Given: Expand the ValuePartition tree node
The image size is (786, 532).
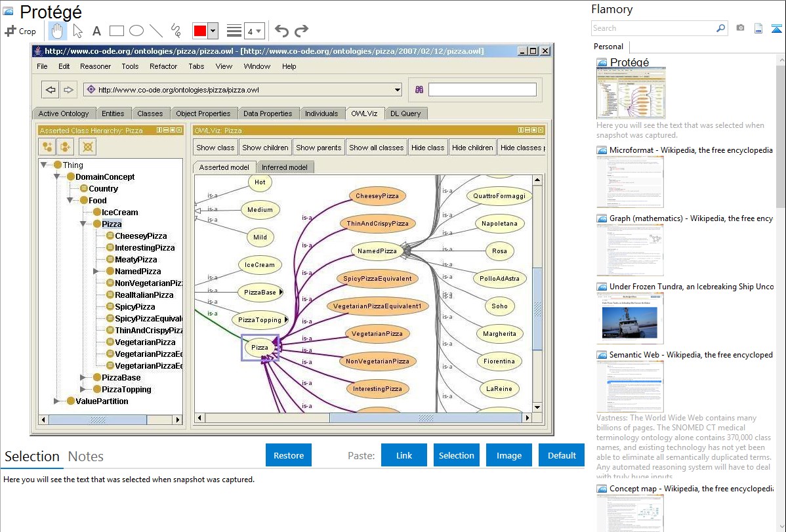Looking at the screenshot, I should pyautogui.click(x=56, y=401).
